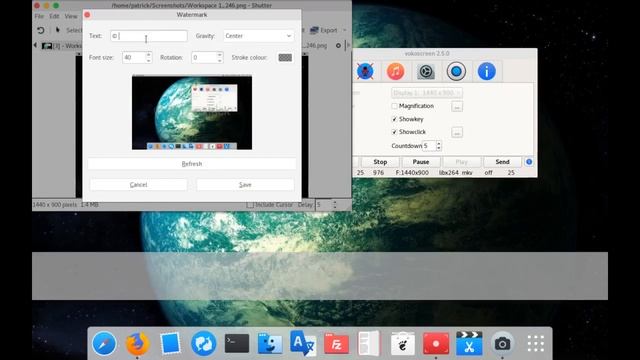The width and height of the screenshot is (640, 360).
Task: Click Send button in vokoscreen
Action: pos(502,162)
